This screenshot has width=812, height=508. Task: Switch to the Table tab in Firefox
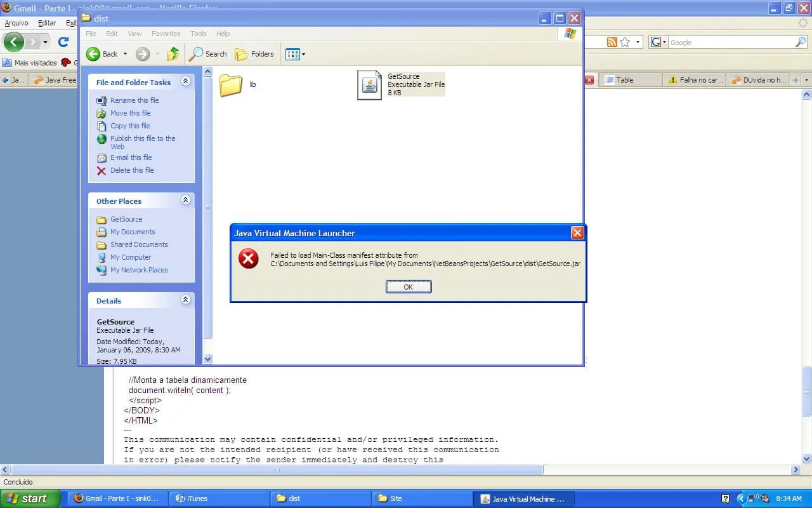point(629,80)
